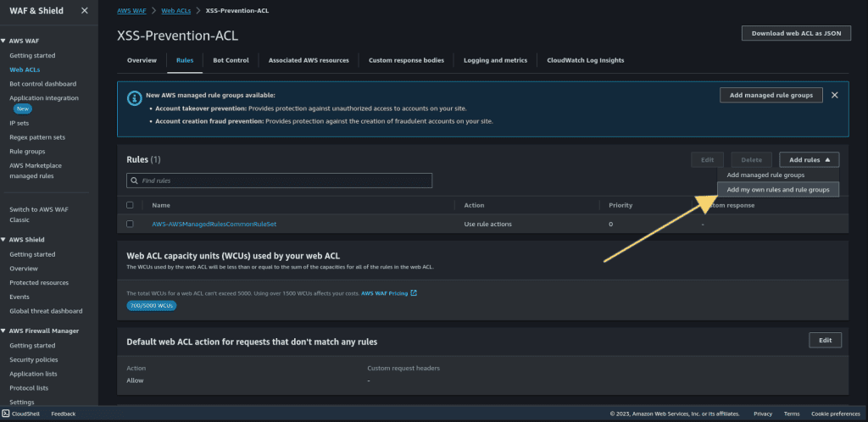The image size is (868, 422).
Task: Open the Logging and metrics tab
Action: [x=495, y=60]
